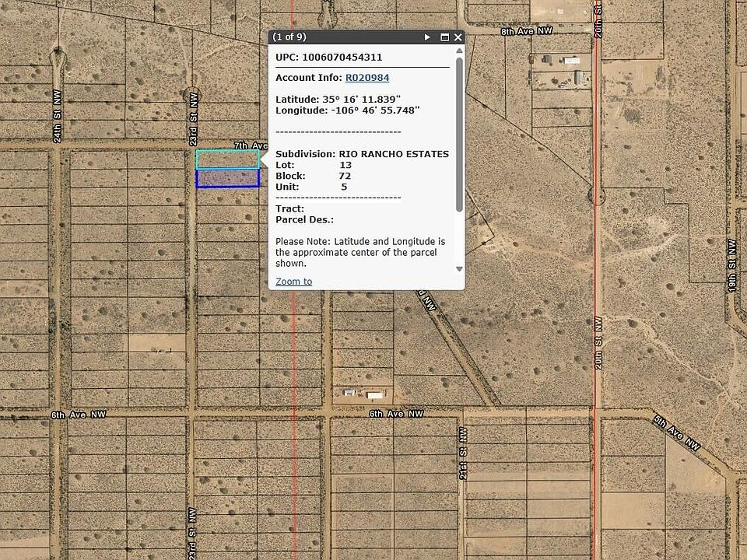Click the UPC number 1006070454311
Screen dimensions: 747x560
(x=342, y=58)
